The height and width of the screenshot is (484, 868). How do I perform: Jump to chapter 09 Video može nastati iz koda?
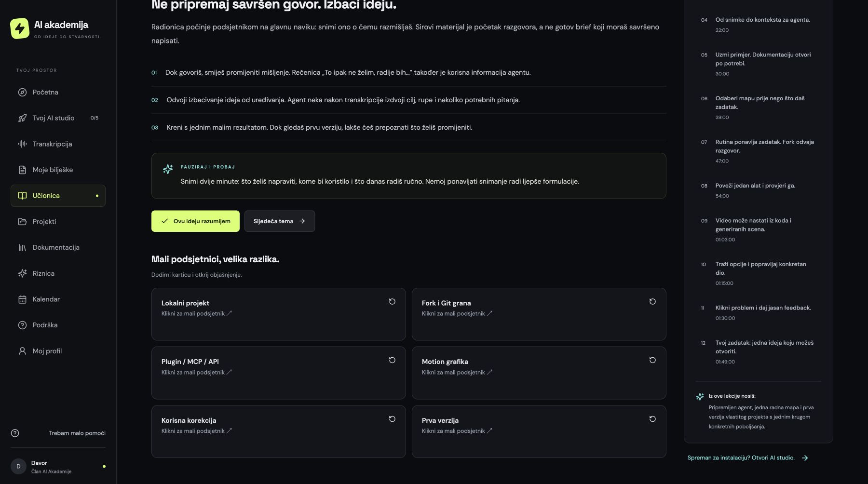[758, 230]
